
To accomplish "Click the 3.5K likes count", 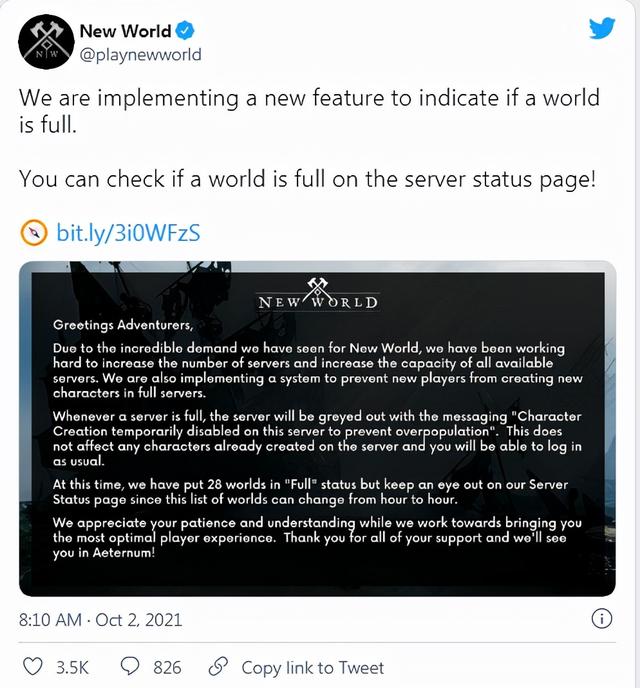I will [x=72, y=668].
